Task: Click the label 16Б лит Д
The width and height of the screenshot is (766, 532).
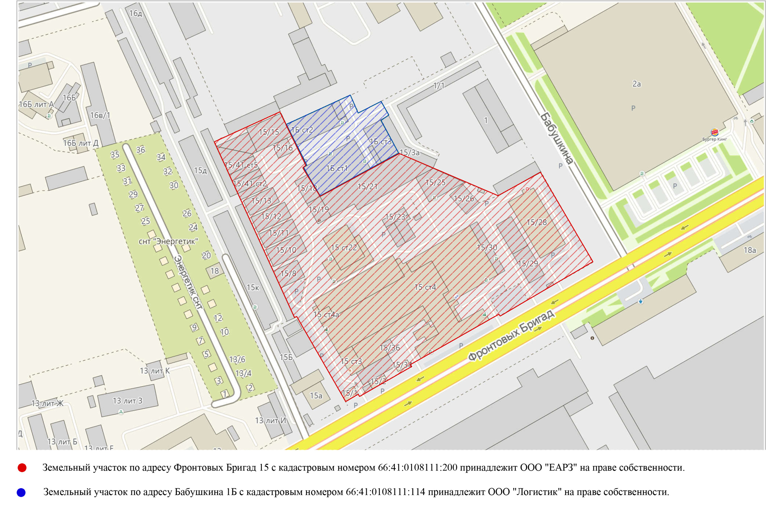Action: pos(81,143)
